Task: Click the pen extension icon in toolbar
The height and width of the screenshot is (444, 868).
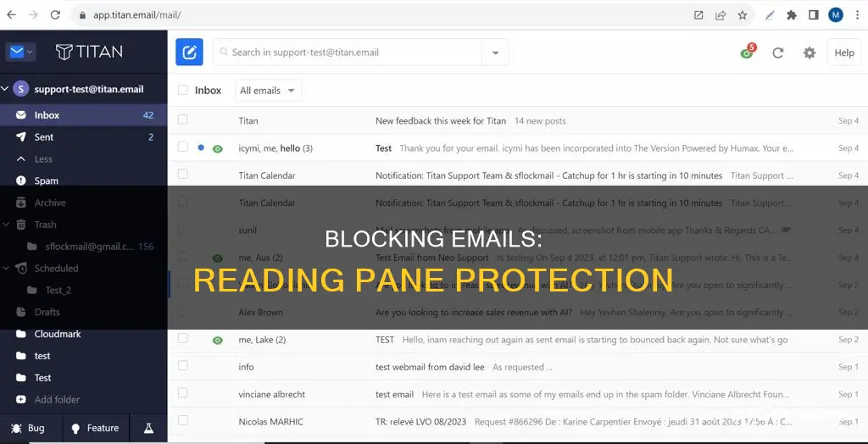Action: [770, 15]
